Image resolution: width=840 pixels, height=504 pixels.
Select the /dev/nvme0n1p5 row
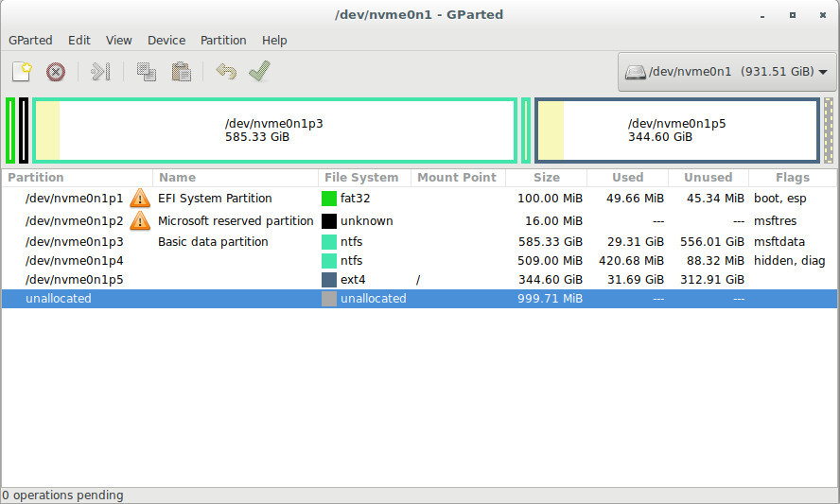pyautogui.click(x=419, y=280)
